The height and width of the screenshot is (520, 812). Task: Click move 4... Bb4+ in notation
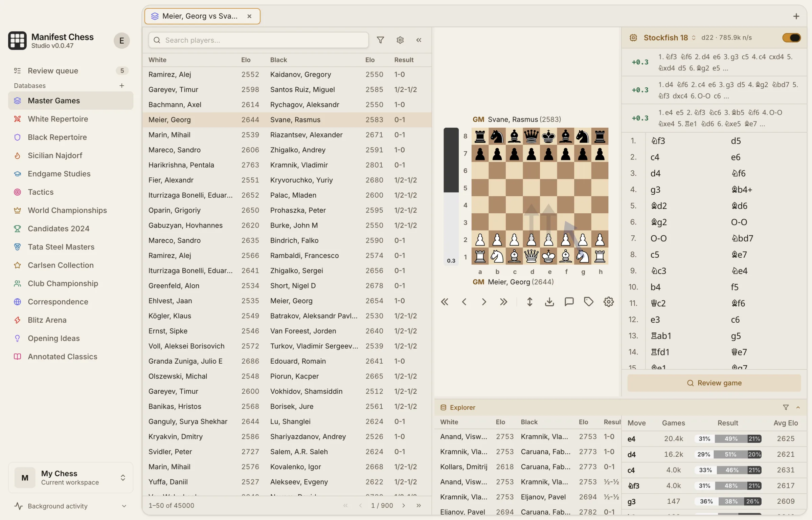[x=742, y=190]
